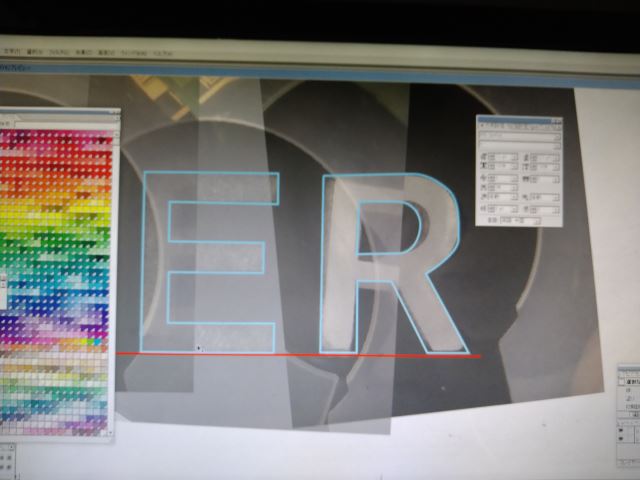Viewport: 640px width, 480px height.
Task: Select the red horizontal baseline line
Action: click(300, 355)
